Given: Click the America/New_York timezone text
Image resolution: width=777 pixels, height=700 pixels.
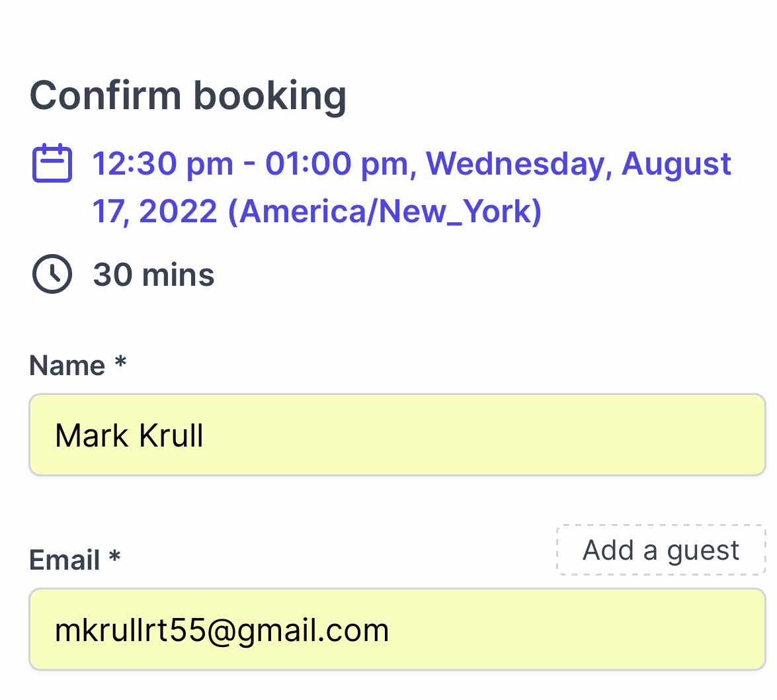Looking at the screenshot, I should pyautogui.click(x=384, y=212).
